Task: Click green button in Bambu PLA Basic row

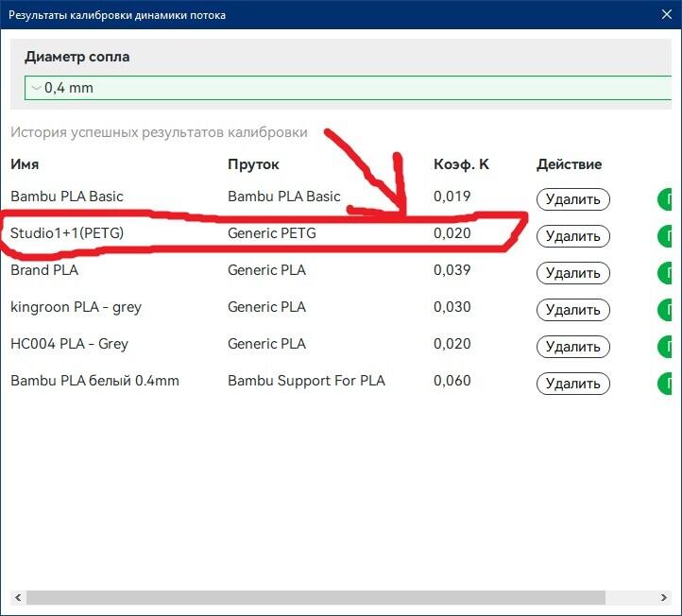Action: [665, 199]
